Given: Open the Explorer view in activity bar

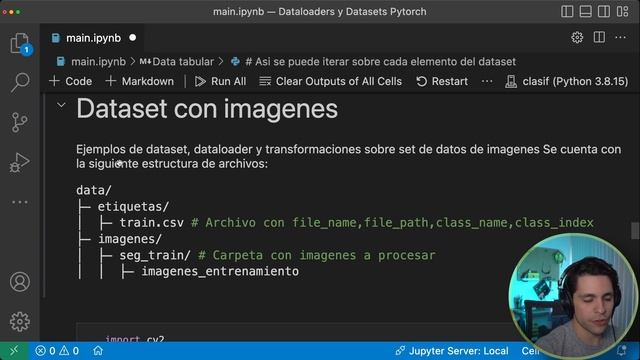Looking at the screenshot, I should [20, 43].
